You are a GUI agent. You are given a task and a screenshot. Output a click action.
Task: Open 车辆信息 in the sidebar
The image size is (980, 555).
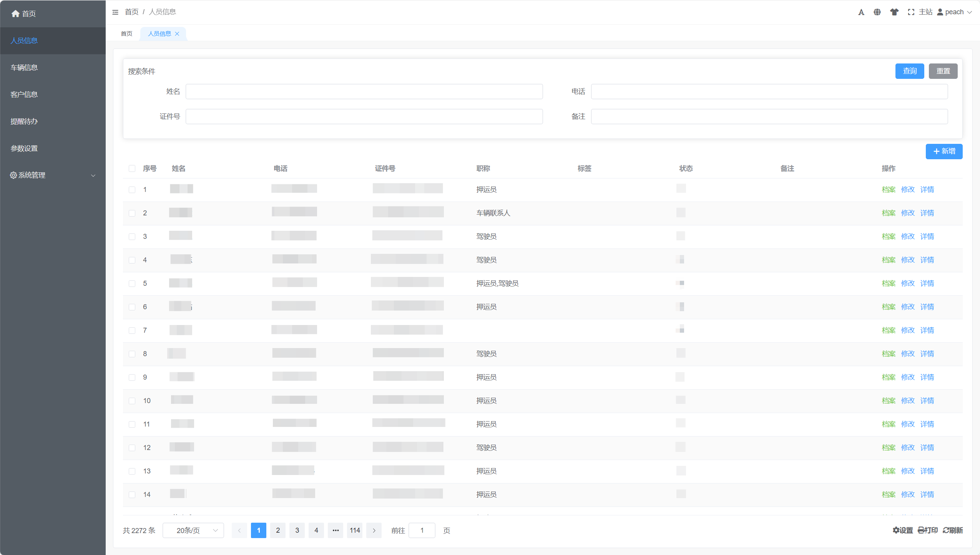pyautogui.click(x=24, y=68)
